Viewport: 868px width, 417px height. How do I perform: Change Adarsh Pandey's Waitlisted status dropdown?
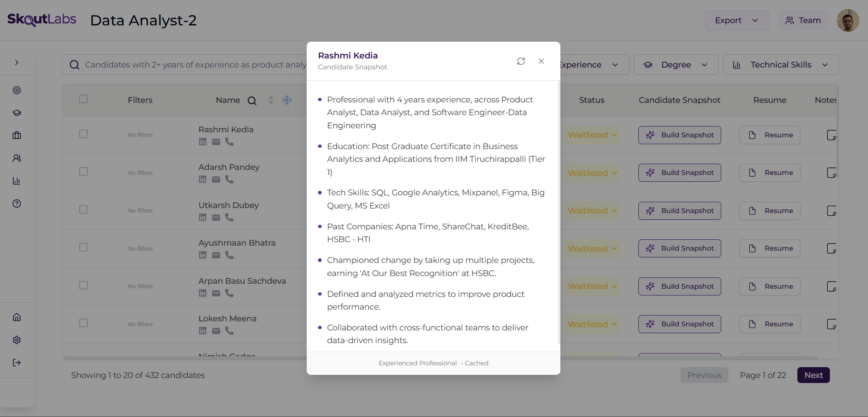[x=592, y=173]
